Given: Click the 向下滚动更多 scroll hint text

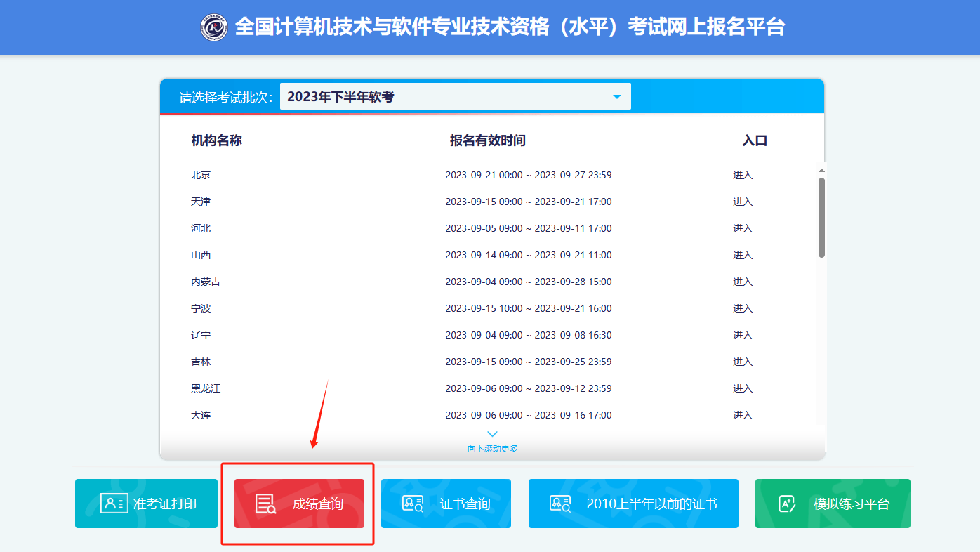Looking at the screenshot, I should pyautogui.click(x=492, y=449).
